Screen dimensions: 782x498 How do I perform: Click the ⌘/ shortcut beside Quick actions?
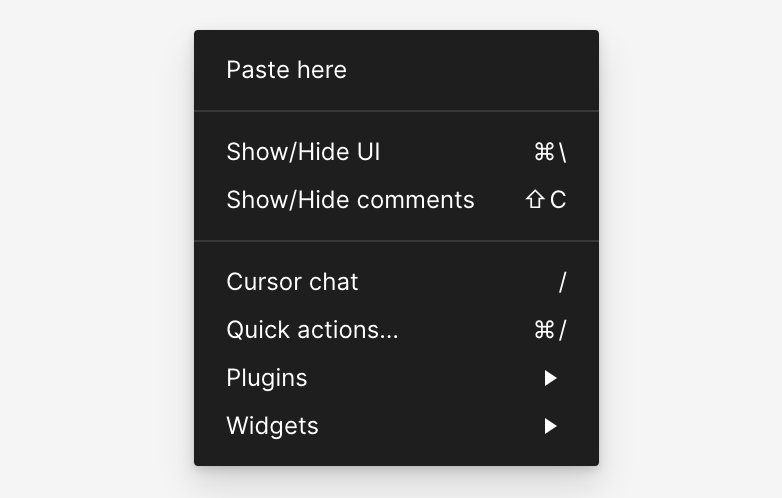[x=550, y=330]
